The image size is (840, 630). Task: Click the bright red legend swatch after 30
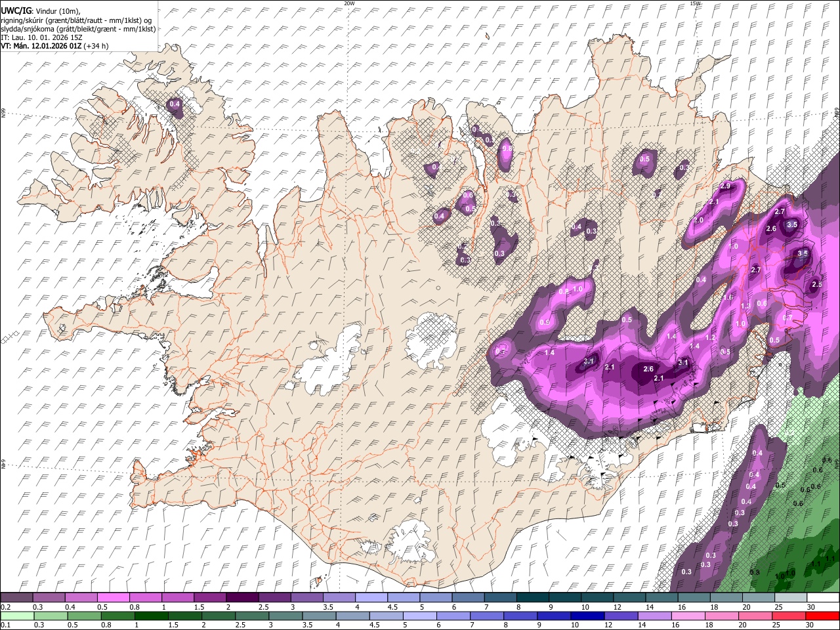coord(823,616)
